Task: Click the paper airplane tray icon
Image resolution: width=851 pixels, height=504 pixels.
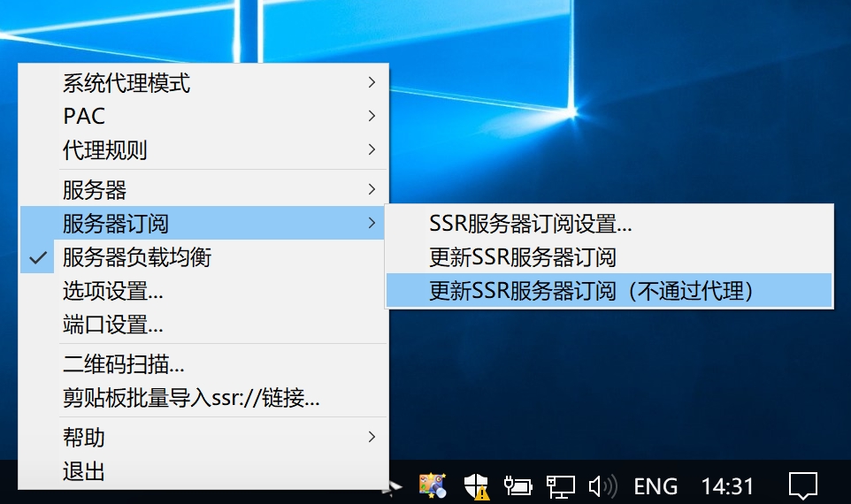Action: pos(394,485)
